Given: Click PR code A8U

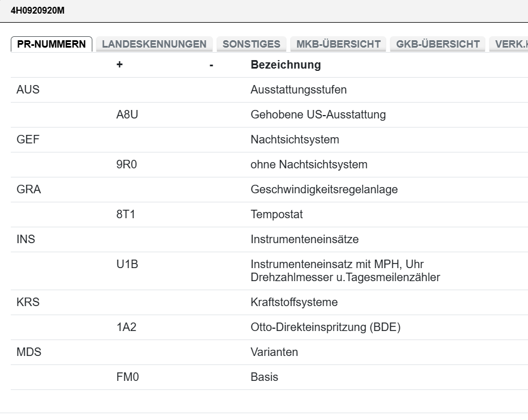Looking at the screenshot, I should (x=127, y=114).
